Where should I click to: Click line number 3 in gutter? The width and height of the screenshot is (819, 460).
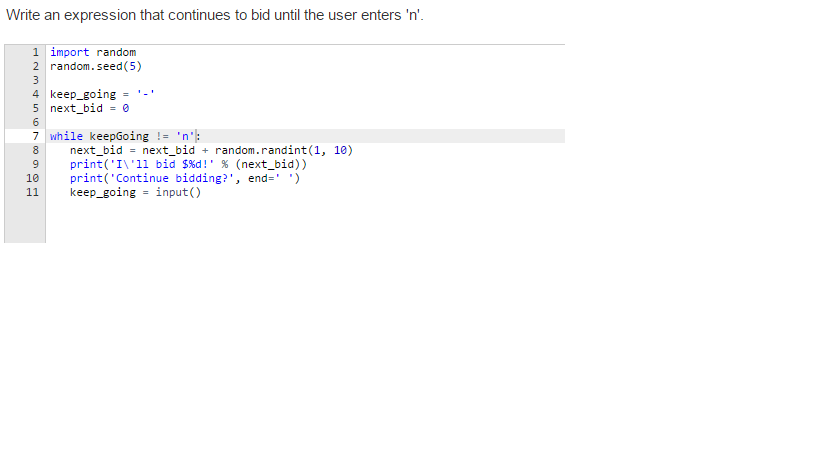[36, 80]
